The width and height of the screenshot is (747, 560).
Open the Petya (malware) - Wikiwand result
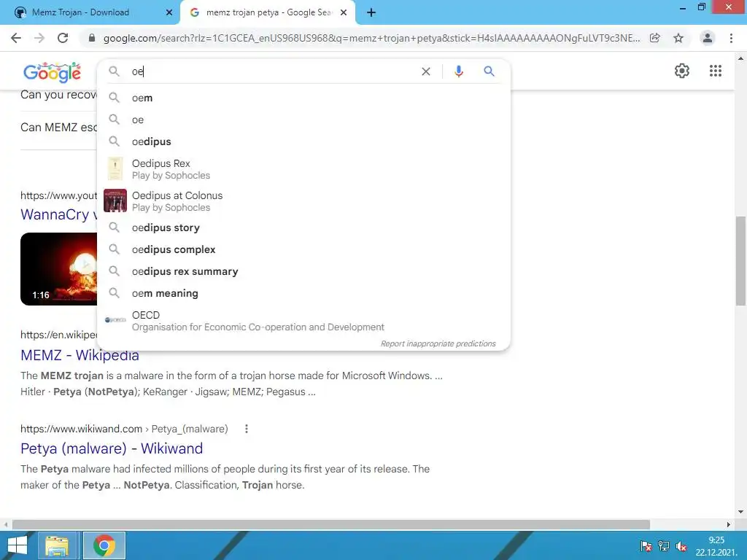112,448
